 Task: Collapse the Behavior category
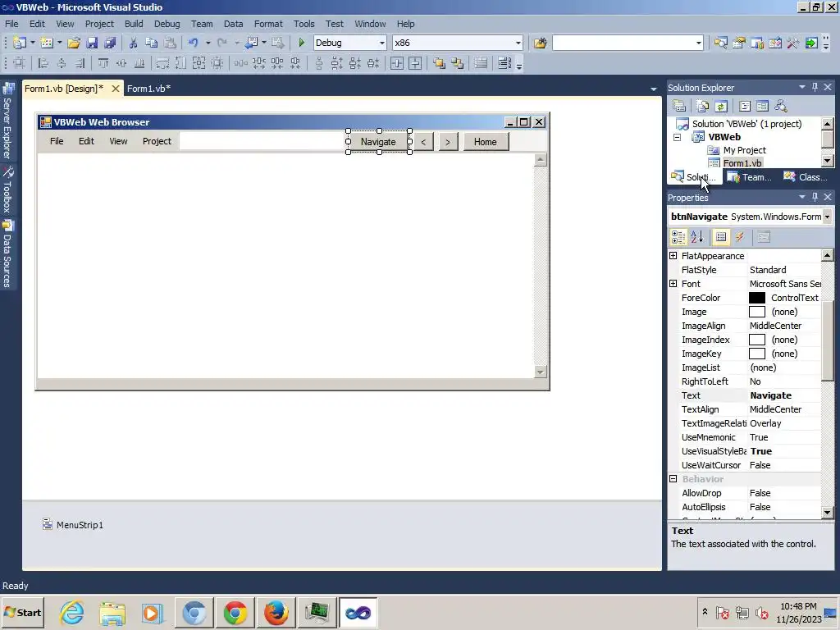(x=673, y=478)
